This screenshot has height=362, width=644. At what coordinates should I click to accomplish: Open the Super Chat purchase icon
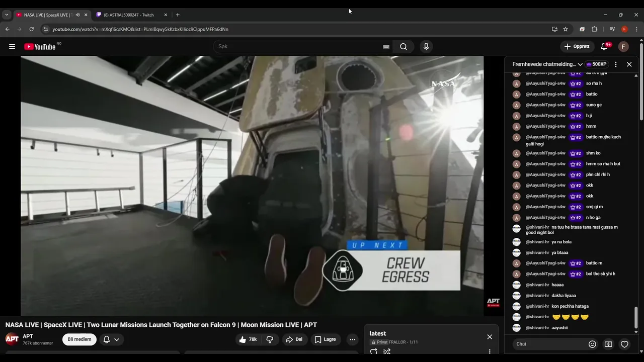(x=608, y=344)
